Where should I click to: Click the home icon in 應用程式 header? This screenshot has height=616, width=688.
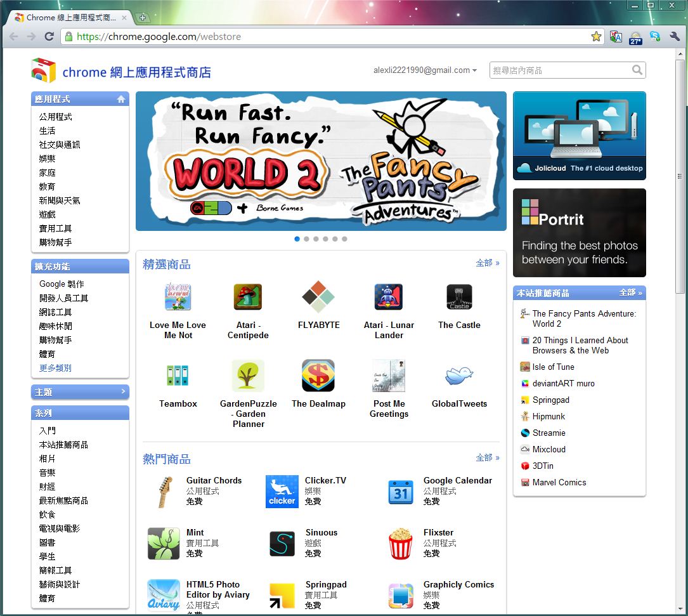[x=121, y=99]
